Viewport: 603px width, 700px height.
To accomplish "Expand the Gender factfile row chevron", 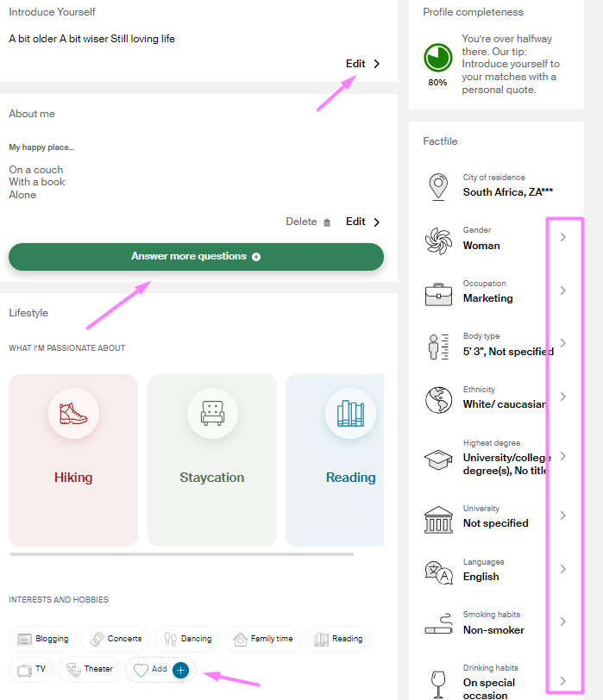I will tap(562, 237).
